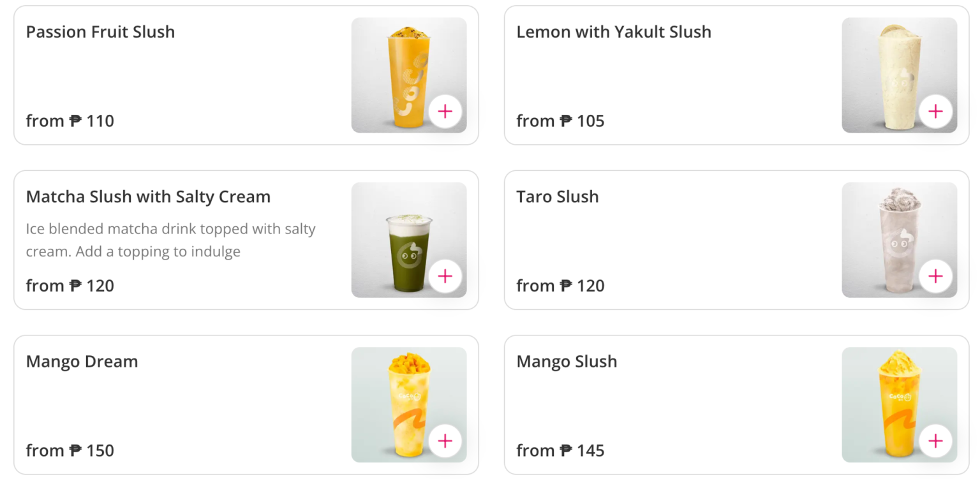Click the from ₱ 150 price on Mango Dream
The image size is (980, 479).
[x=69, y=450]
